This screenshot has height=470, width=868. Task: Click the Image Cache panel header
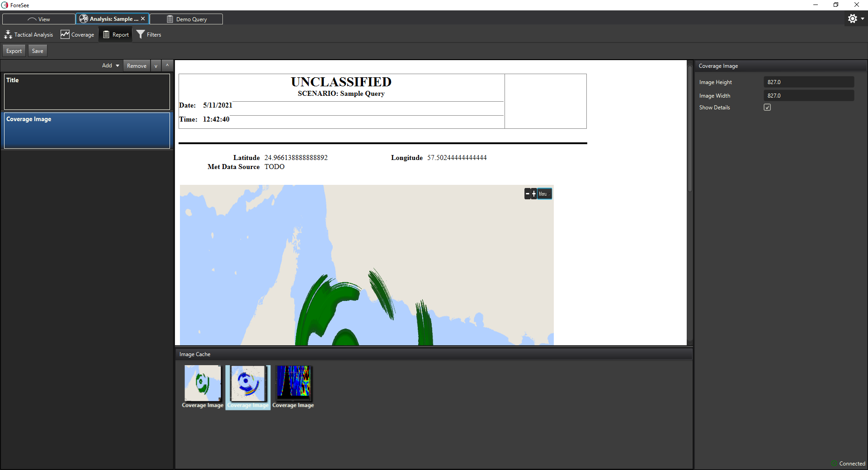coord(434,354)
